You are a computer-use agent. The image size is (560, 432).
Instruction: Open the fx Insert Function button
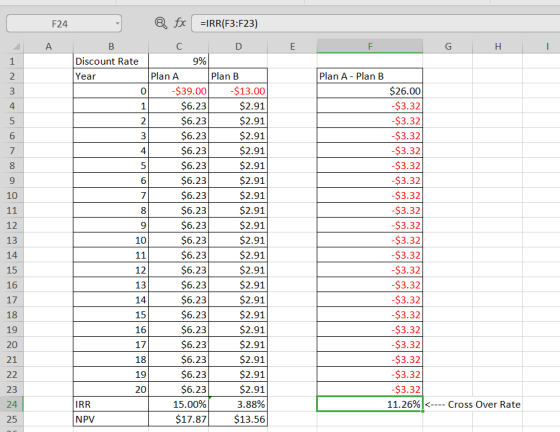point(180,23)
